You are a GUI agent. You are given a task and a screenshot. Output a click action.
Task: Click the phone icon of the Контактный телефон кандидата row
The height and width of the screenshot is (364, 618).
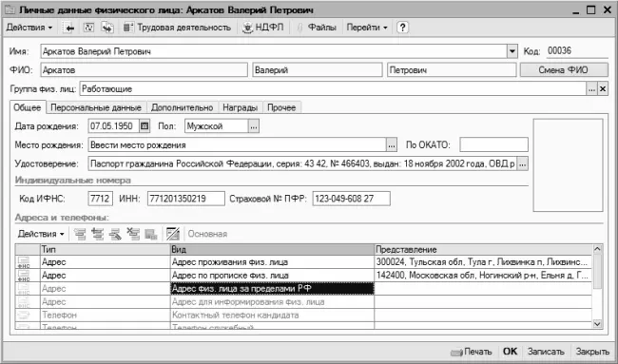24,316
